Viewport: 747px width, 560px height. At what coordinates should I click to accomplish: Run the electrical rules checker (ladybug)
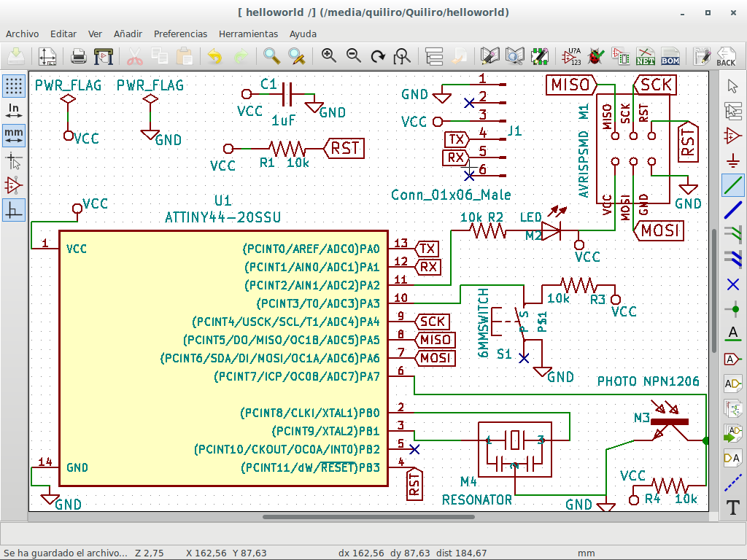(596, 55)
